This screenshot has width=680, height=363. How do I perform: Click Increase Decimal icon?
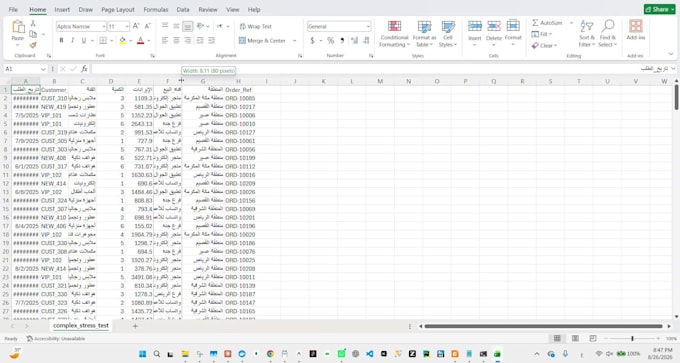tap(354, 40)
